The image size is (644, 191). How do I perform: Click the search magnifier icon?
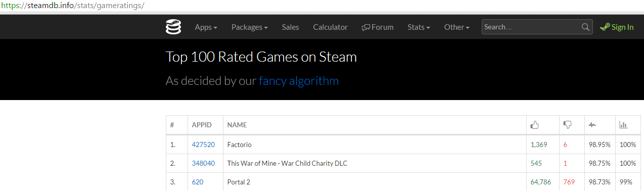pos(585,27)
